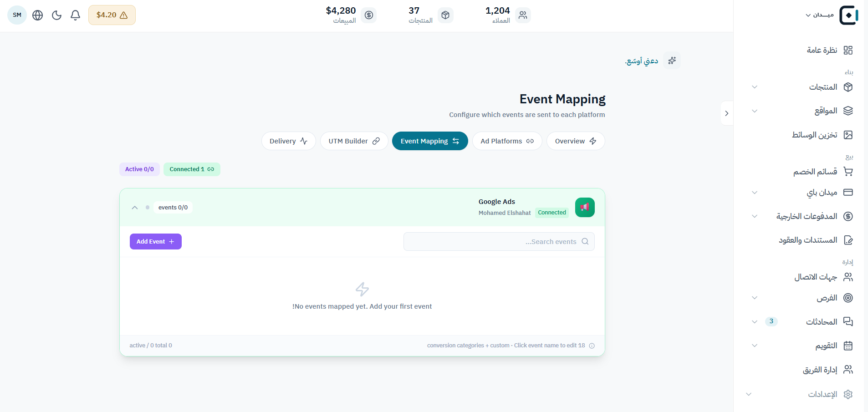Image resolution: width=868 pixels, height=412 pixels.
Task: Click the $4.20 balance warning badge
Action: click(x=112, y=15)
